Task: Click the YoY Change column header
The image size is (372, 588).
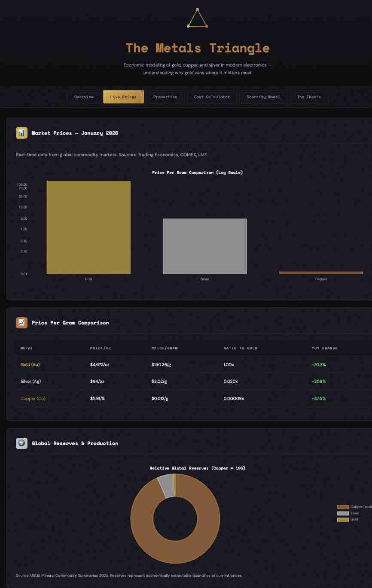Action: 324,348
